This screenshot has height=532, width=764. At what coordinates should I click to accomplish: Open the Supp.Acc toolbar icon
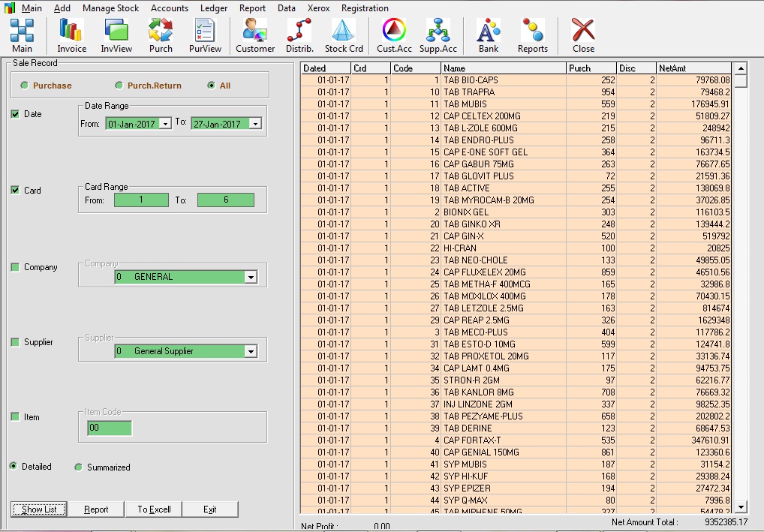pos(438,35)
